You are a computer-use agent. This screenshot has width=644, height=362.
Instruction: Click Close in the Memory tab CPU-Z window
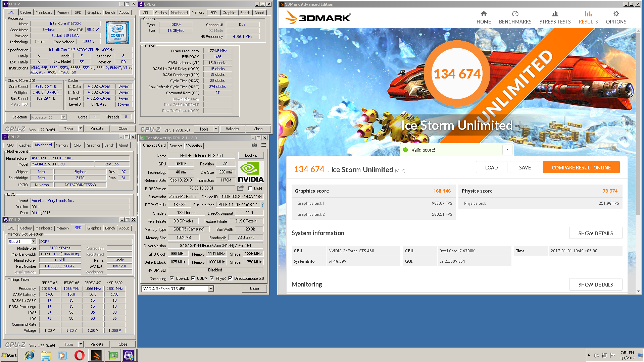click(258, 129)
